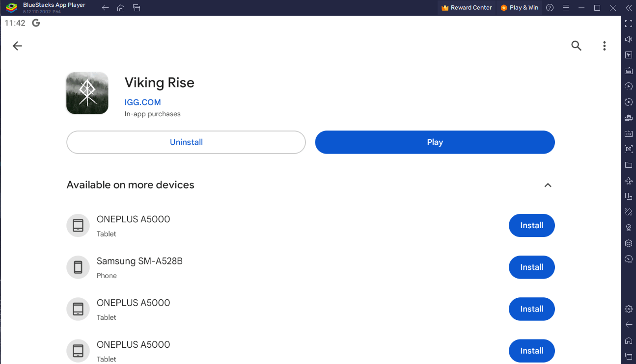Collapse the BlueStacks side toolbar
The image size is (636, 364).
[x=629, y=8]
